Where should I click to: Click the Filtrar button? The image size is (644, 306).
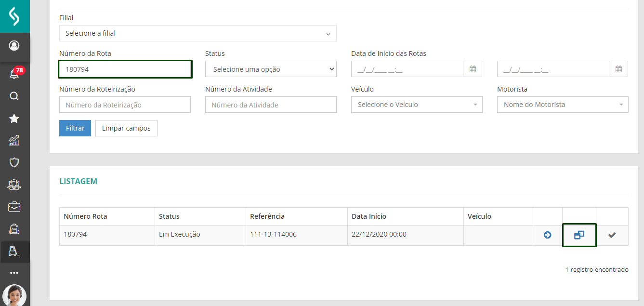point(75,128)
